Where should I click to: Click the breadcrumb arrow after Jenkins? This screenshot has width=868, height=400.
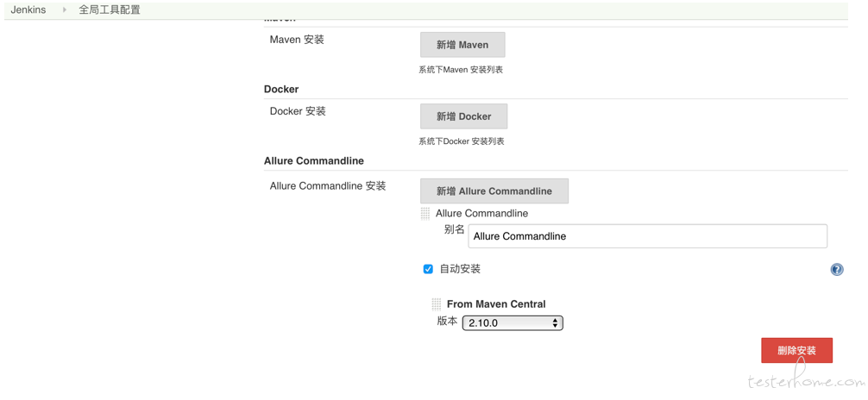(64, 10)
